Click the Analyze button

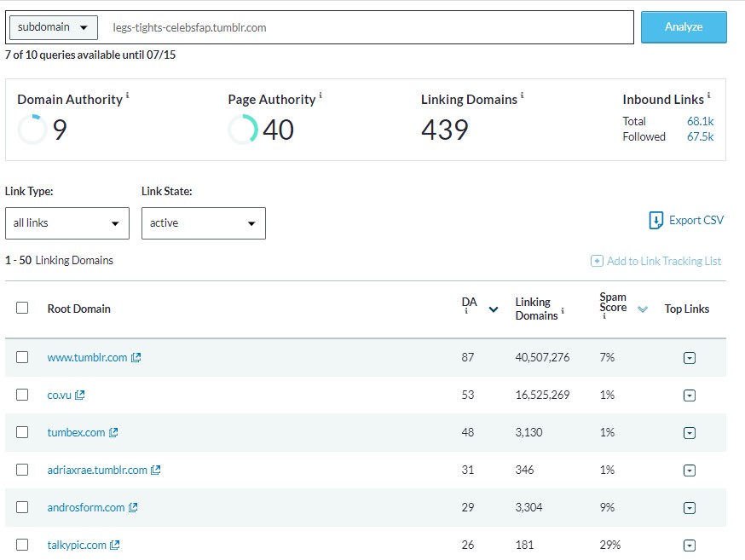pyautogui.click(x=684, y=27)
